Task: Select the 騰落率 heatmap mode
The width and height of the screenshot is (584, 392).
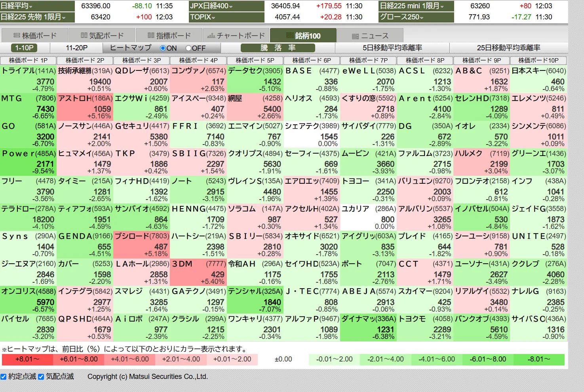Action: point(278,48)
